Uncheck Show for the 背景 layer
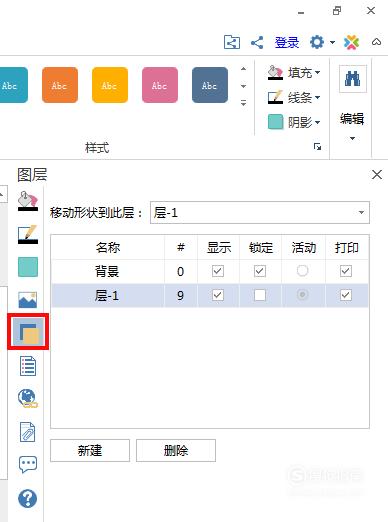388x522 pixels. [x=218, y=271]
